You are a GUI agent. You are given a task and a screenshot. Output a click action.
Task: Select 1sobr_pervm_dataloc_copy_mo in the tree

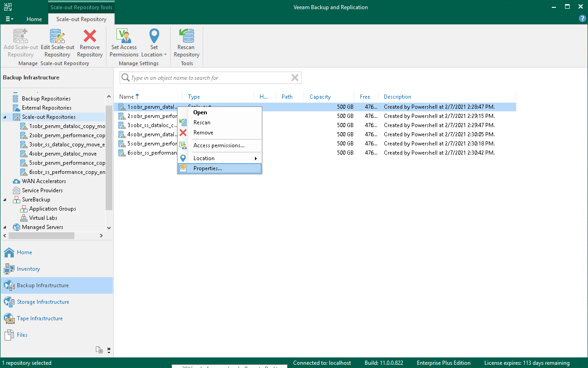pos(67,126)
